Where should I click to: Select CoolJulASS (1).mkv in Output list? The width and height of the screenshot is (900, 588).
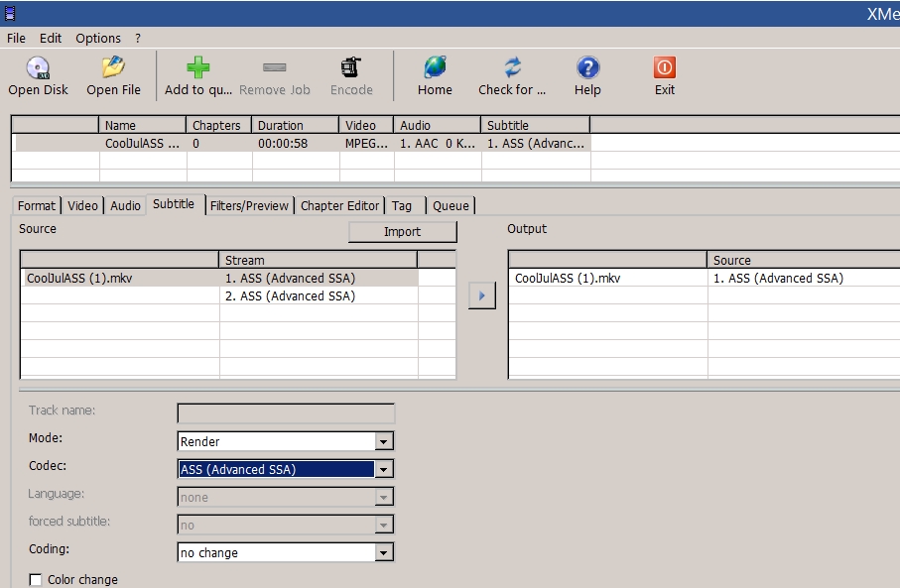(x=568, y=279)
